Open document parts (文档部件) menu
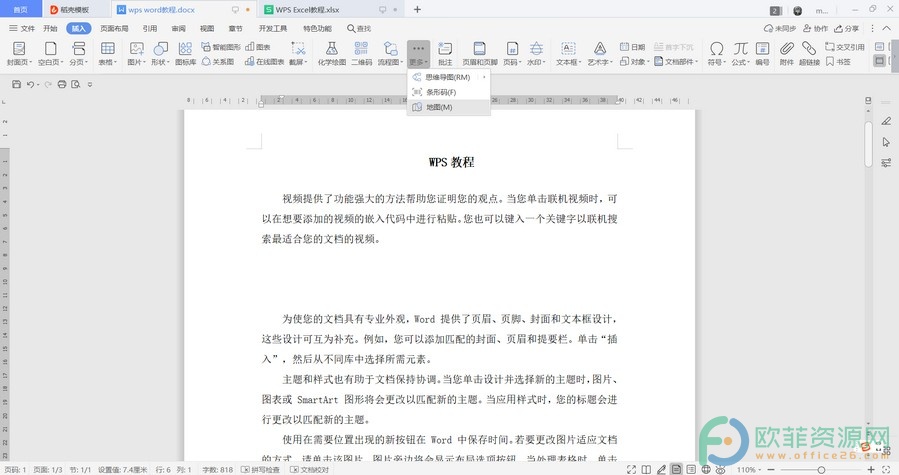 677,61
